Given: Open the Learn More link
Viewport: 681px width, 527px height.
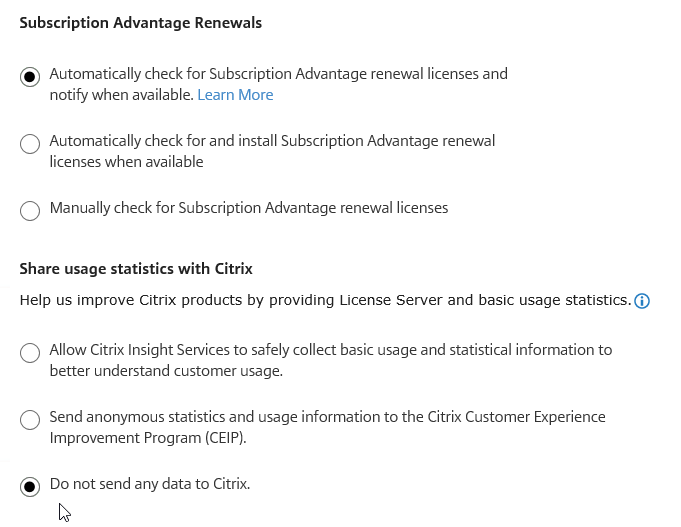Looking at the screenshot, I should pos(235,95).
